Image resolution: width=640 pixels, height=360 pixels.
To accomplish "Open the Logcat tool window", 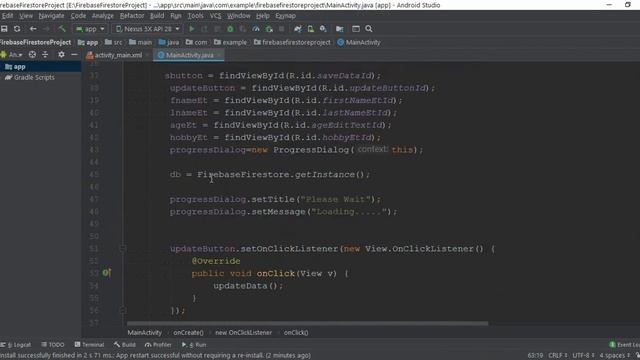I will pos(16,345).
